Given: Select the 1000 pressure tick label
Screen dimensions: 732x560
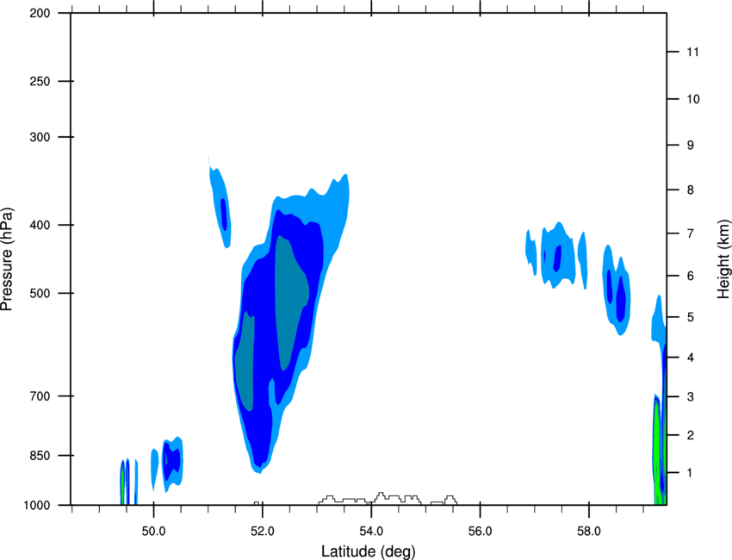Looking at the screenshot, I should point(37,506).
